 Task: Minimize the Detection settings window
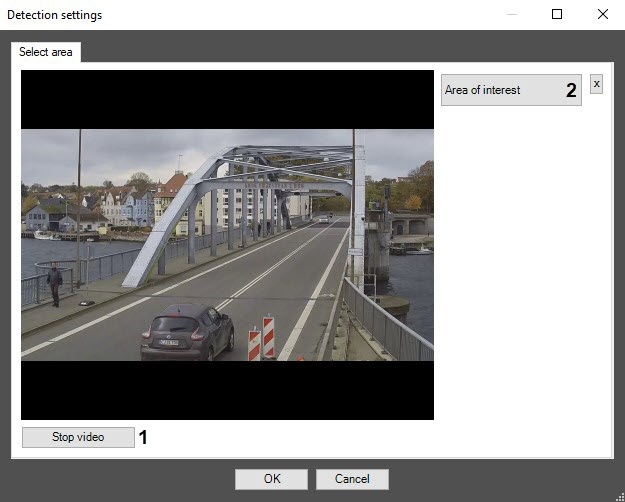pyautogui.click(x=512, y=14)
